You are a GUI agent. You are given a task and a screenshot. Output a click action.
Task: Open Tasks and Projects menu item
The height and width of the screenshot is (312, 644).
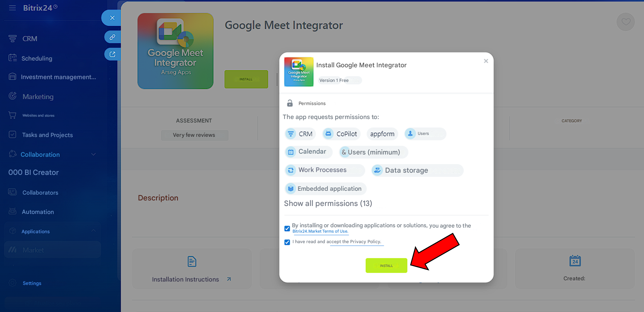[x=47, y=135]
